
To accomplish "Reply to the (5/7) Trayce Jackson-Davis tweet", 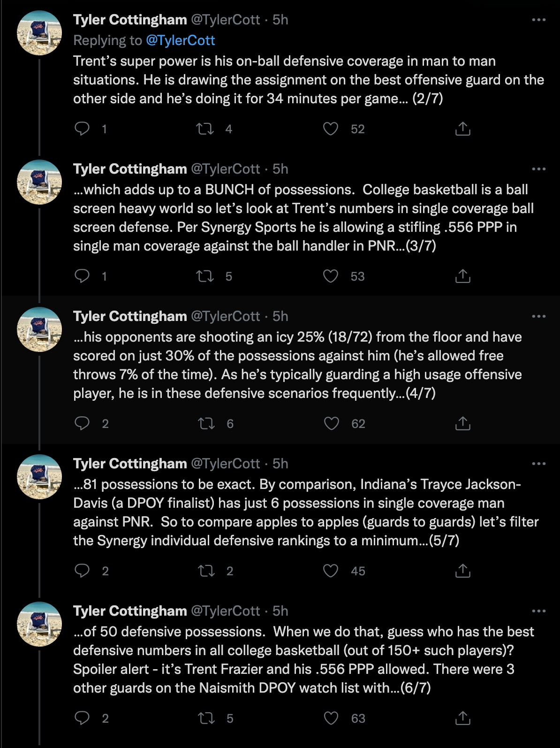I will click(x=82, y=571).
